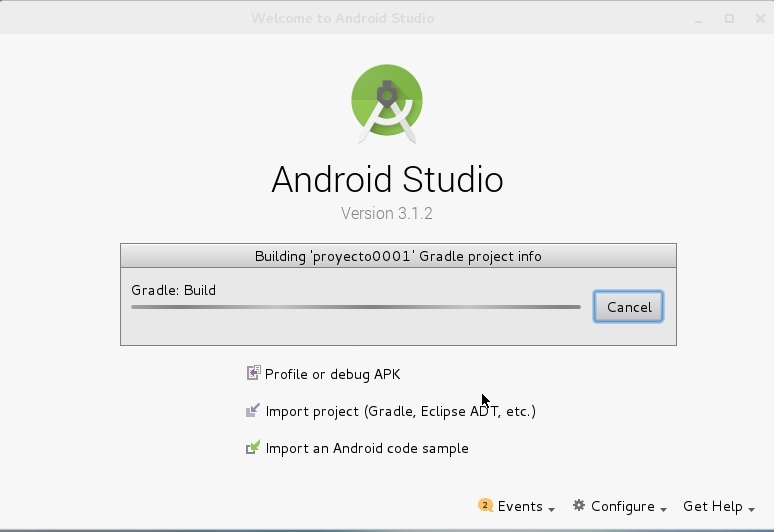Image resolution: width=774 pixels, height=532 pixels.
Task: Click the Gradle Build progress bar
Action: tap(355, 307)
